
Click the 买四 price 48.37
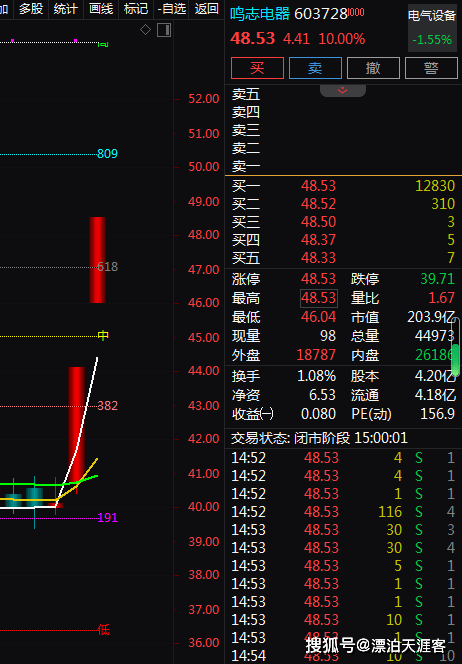(x=318, y=240)
